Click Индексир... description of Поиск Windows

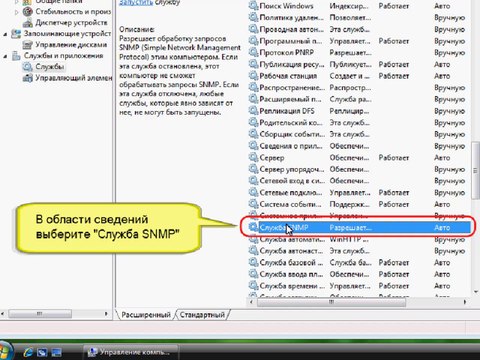[x=349, y=6]
